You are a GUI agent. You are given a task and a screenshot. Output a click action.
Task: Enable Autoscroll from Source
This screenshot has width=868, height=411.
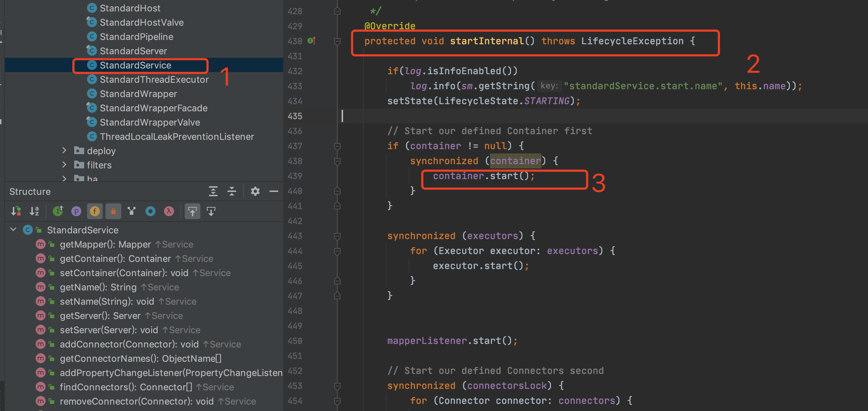(x=211, y=211)
